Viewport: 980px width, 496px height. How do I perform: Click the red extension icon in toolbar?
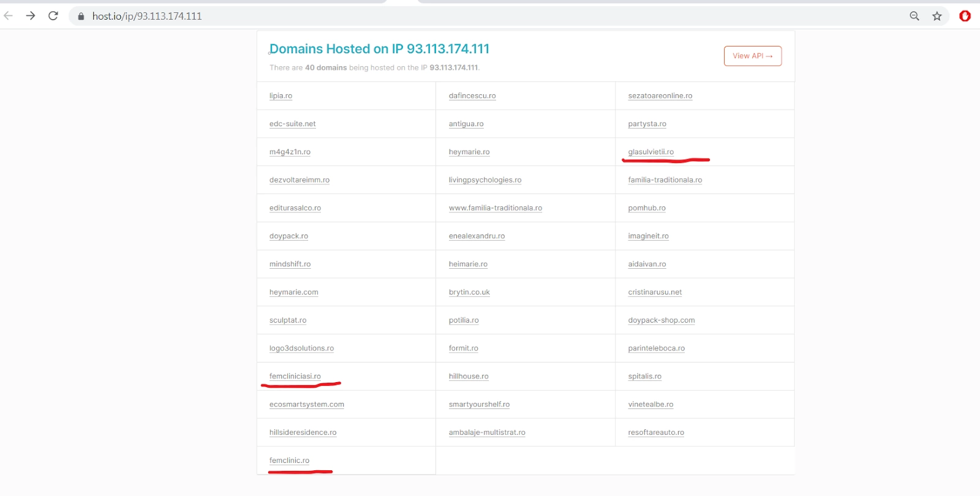965,17
